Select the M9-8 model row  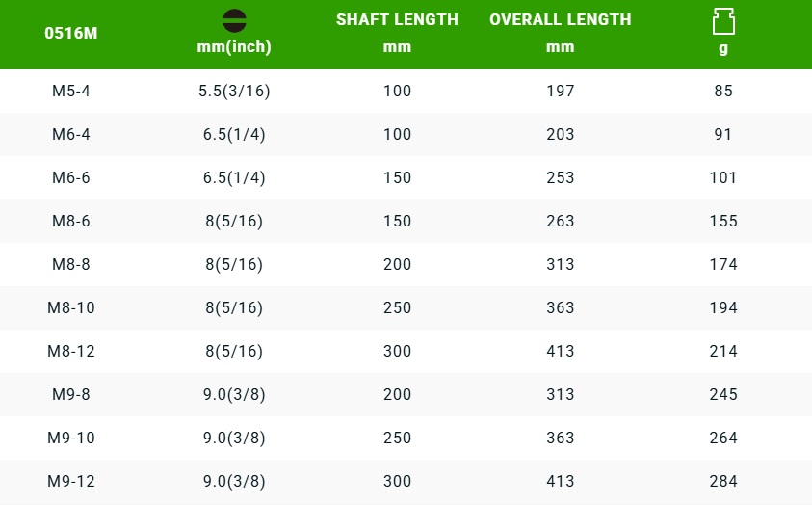point(71,395)
